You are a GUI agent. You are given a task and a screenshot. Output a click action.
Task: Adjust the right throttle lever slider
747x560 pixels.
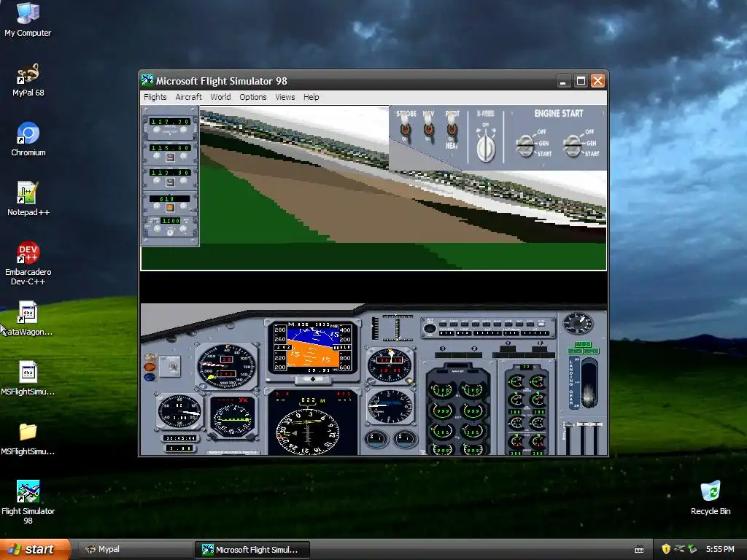coord(597,438)
